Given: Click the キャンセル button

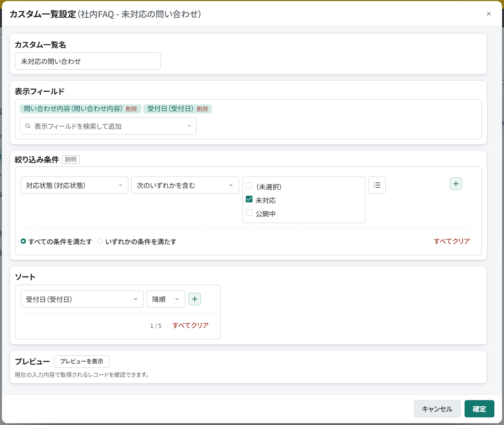Looking at the screenshot, I should [x=437, y=409].
